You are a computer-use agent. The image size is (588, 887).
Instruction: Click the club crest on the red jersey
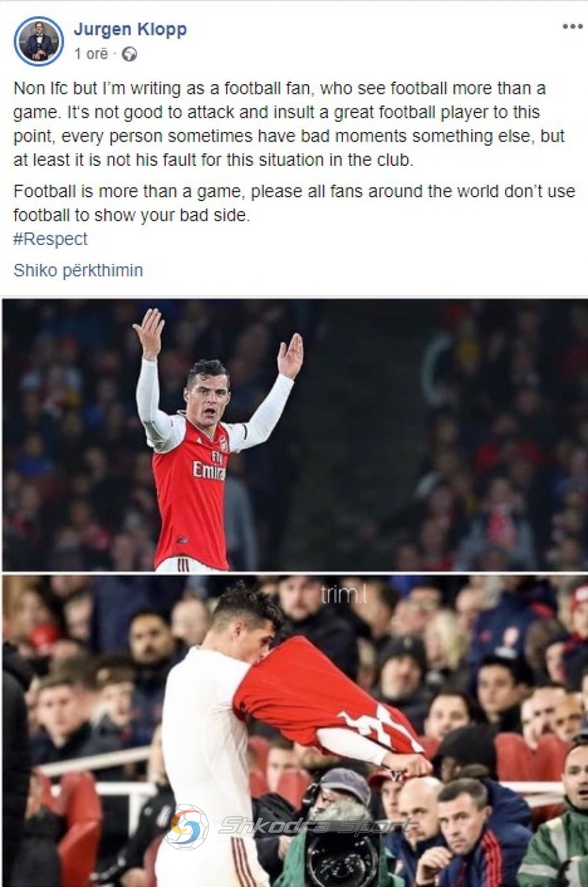click(223, 443)
